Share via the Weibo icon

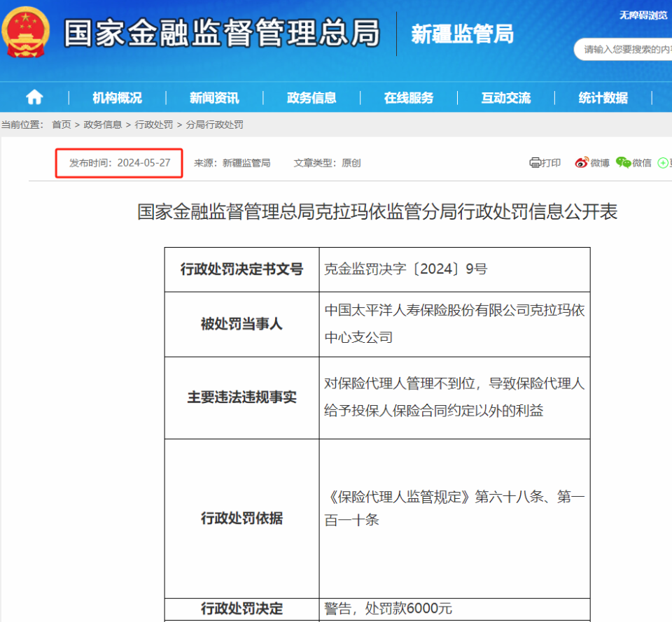pyautogui.click(x=582, y=163)
